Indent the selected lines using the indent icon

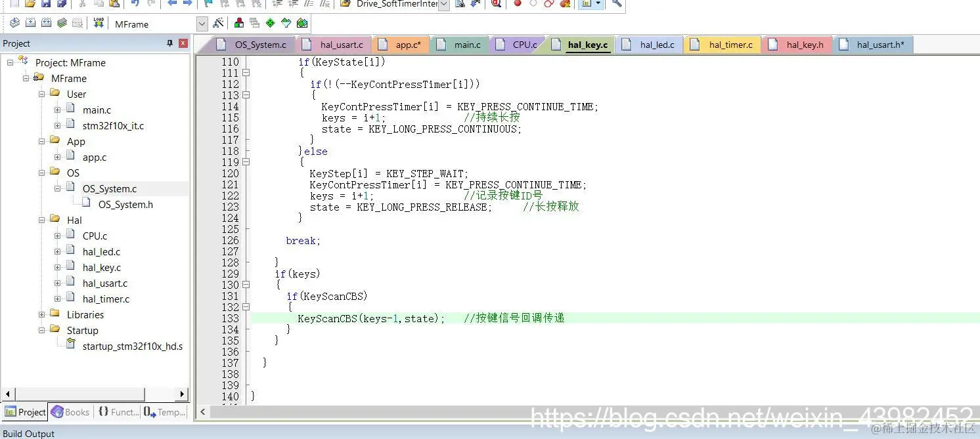[277, 3]
